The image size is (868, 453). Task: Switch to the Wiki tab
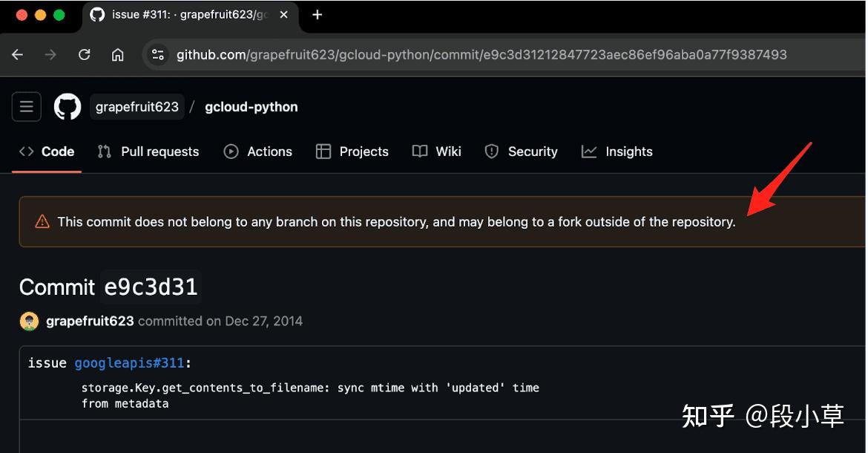tap(437, 151)
